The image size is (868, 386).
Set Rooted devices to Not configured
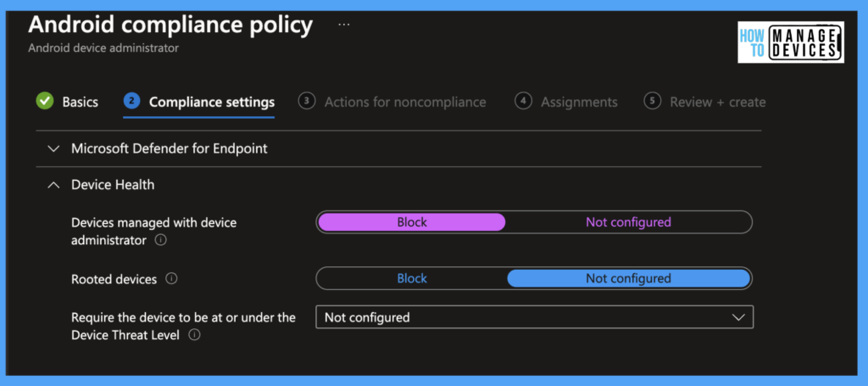(628, 278)
